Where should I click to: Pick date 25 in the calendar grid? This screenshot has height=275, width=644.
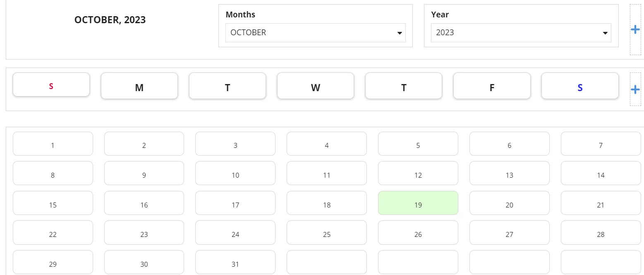coord(327,232)
